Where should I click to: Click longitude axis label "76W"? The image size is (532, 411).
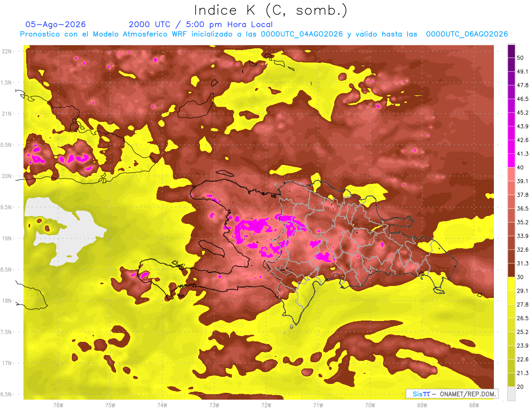click(58, 405)
